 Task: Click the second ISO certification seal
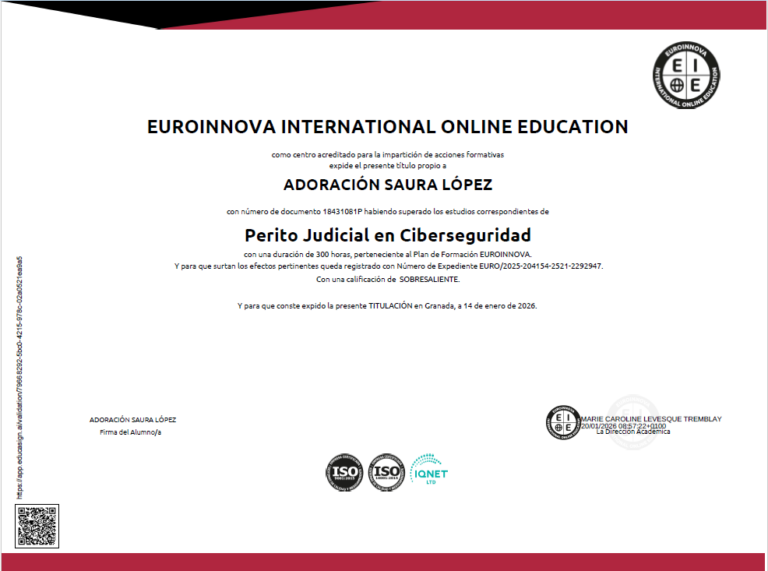coord(385,472)
